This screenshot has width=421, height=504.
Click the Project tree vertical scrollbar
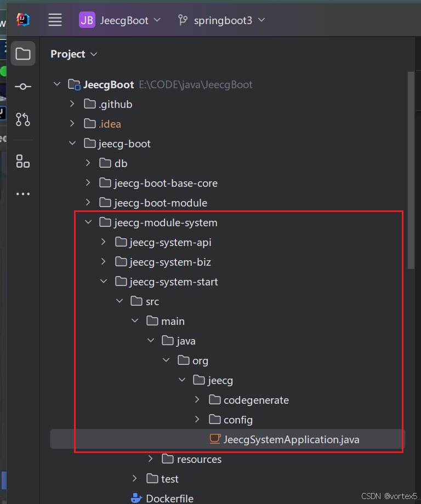coord(411,170)
